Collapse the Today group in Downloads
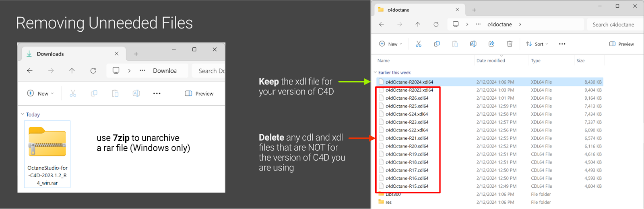 point(23,114)
